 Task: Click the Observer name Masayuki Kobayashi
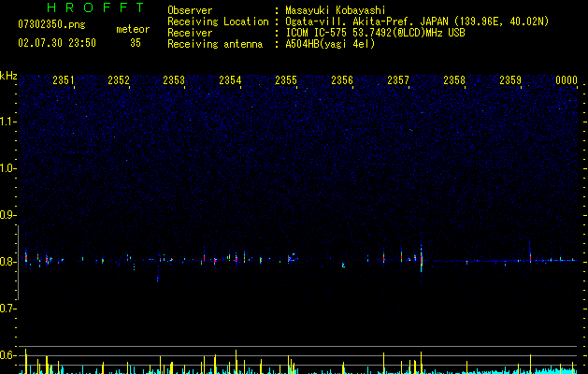click(x=336, y=10)
